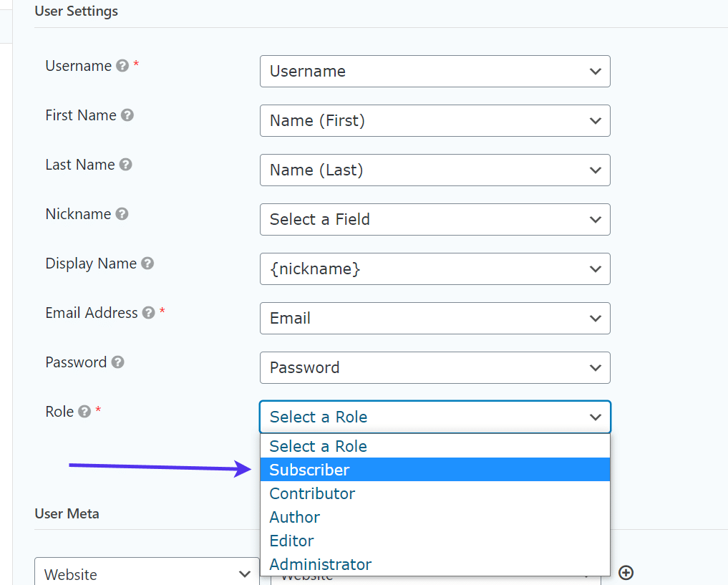The image size is (728, 585).
Task: Open the Email Address field dropdown
Action: (x=435, y=319)
